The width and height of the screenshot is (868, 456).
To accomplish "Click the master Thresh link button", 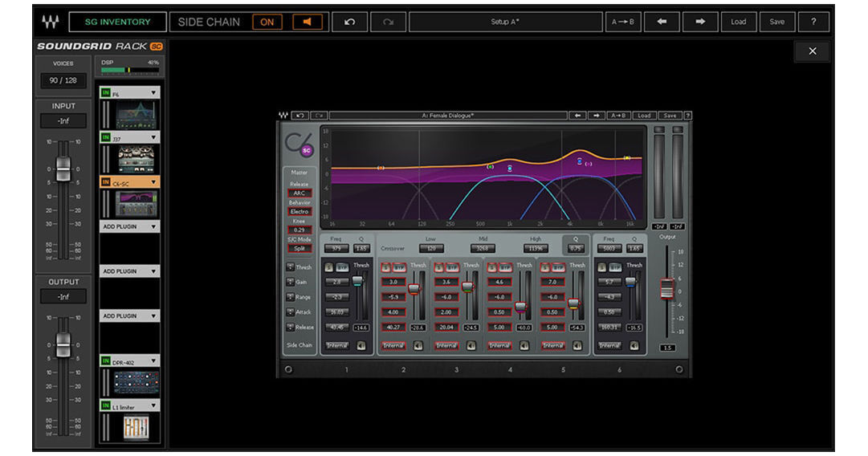I will click(x=290, y=267).
